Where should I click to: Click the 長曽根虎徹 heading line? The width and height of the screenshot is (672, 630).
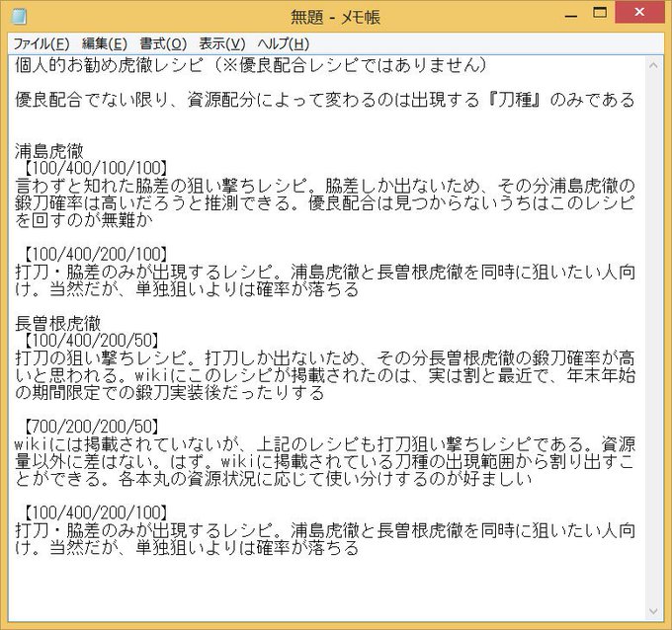(x=58, y=323)
